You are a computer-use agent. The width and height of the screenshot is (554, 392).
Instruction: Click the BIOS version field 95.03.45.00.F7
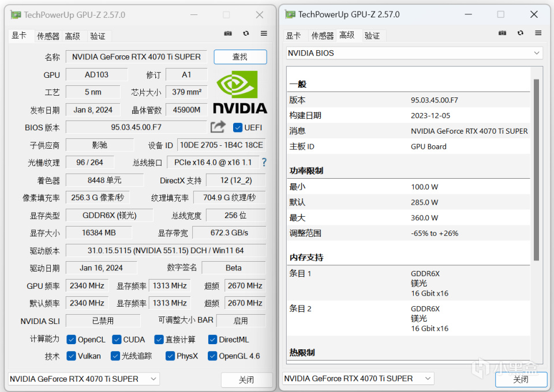pos(136,127)
